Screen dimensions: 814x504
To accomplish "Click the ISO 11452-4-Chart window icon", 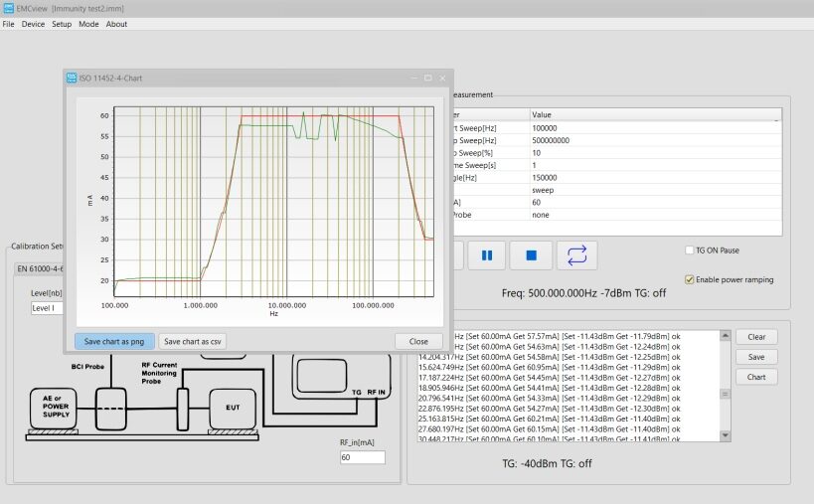I will point(72,78).
